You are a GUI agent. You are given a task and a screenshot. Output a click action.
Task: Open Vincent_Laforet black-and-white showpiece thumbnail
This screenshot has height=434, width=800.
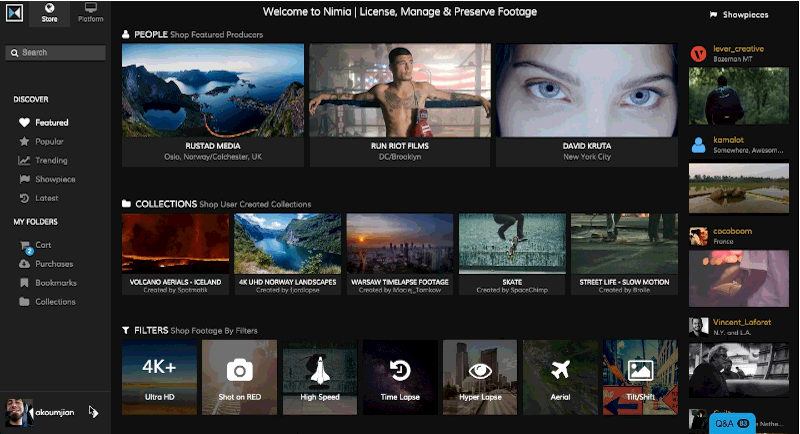pyautogui.click(x=739, y=370)
